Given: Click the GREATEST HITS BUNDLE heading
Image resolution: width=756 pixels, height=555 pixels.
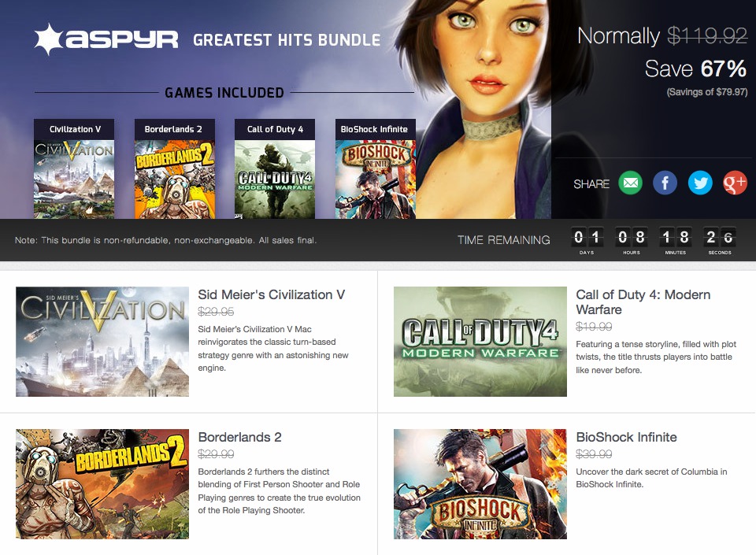Looking at the screenshot, I should click(x=287, y=40).
